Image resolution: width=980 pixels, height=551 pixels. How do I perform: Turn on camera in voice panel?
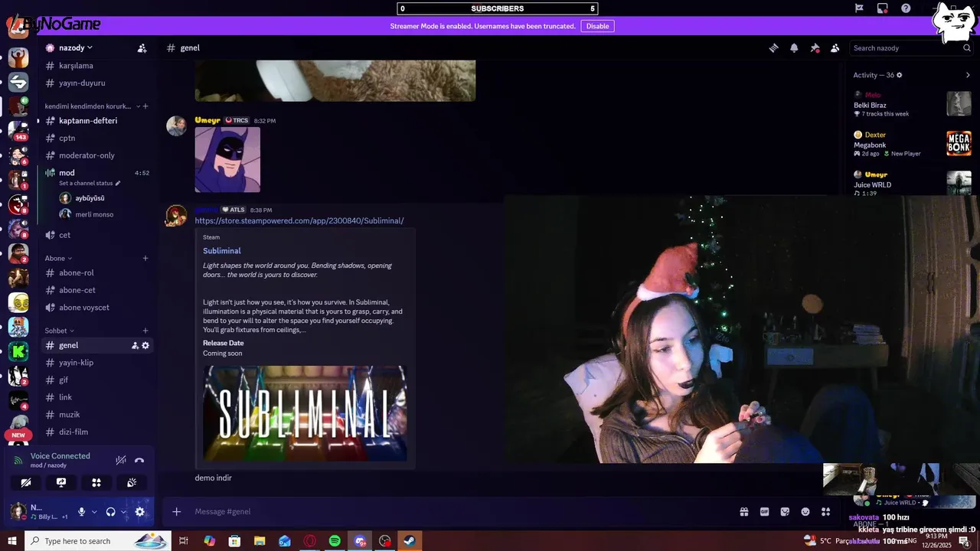(26, 483)
